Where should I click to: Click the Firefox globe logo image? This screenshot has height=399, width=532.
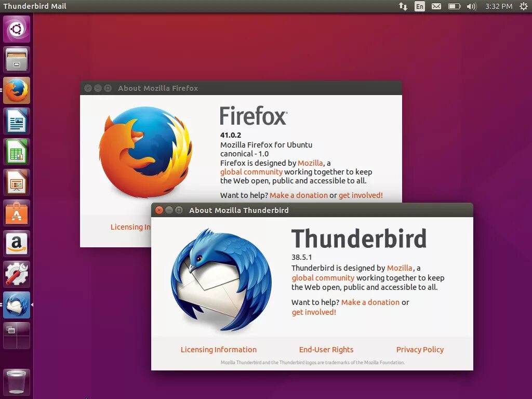tap(145, 152)
